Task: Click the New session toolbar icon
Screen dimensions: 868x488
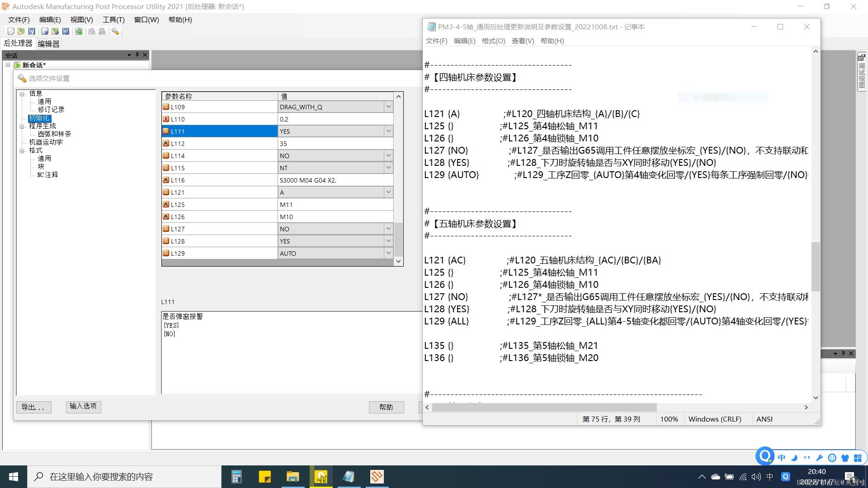Action: coord(11,31)
